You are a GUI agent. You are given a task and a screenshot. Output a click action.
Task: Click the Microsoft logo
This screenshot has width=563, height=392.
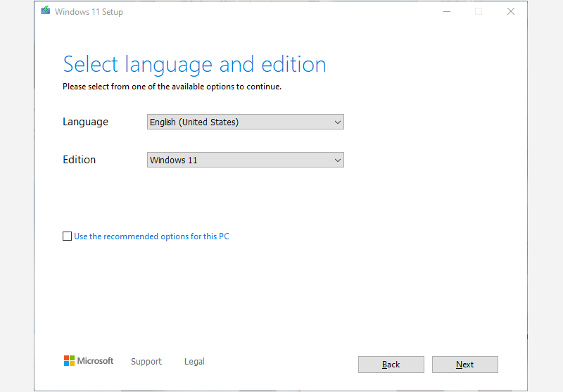[x=89, y=361]
